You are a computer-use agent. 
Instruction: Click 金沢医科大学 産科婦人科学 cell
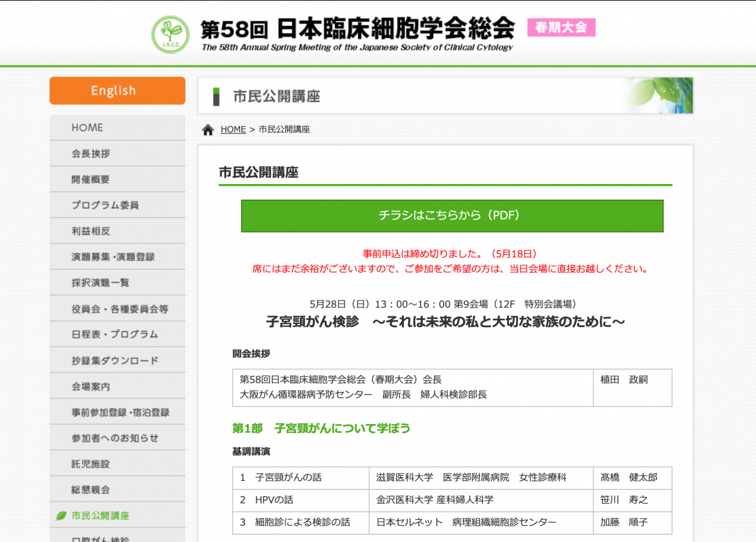coord(481,500)
